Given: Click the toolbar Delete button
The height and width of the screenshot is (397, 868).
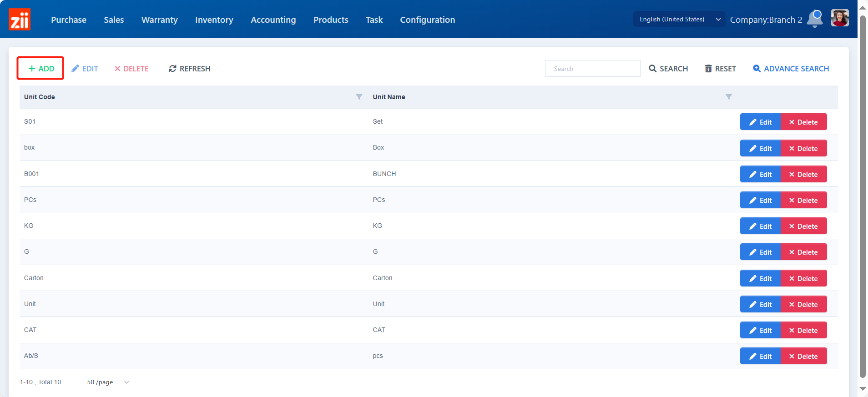Looking at the screenshot, I should point(131,69).
